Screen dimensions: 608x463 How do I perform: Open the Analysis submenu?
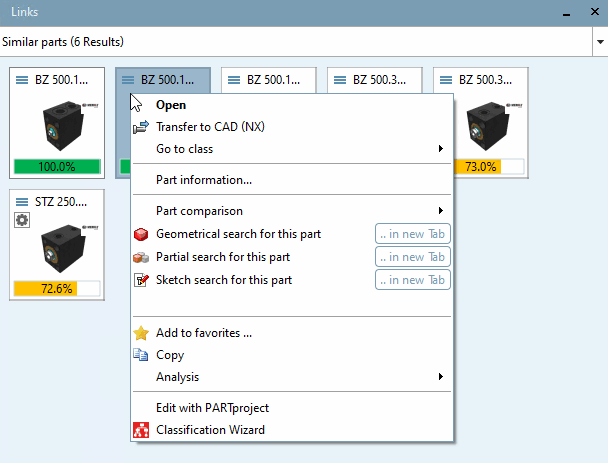[292, 377]
